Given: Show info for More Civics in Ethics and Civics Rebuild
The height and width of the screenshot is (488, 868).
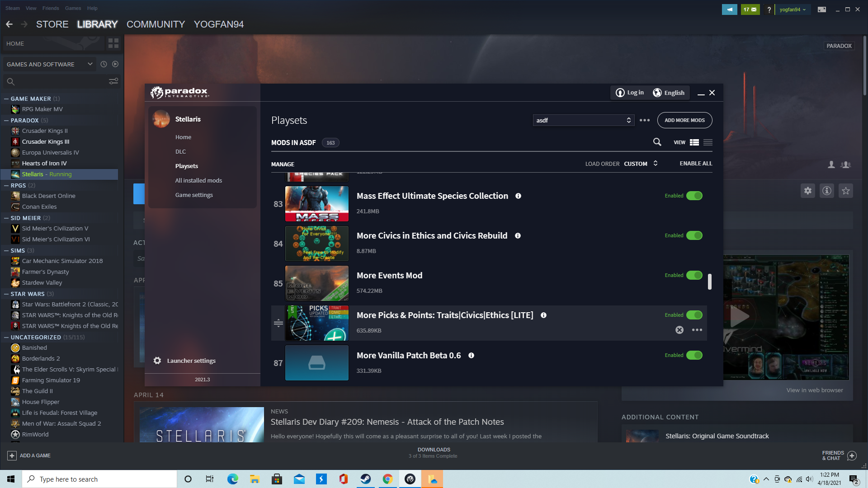Looking at the screenshot, I should pos(518,236).
